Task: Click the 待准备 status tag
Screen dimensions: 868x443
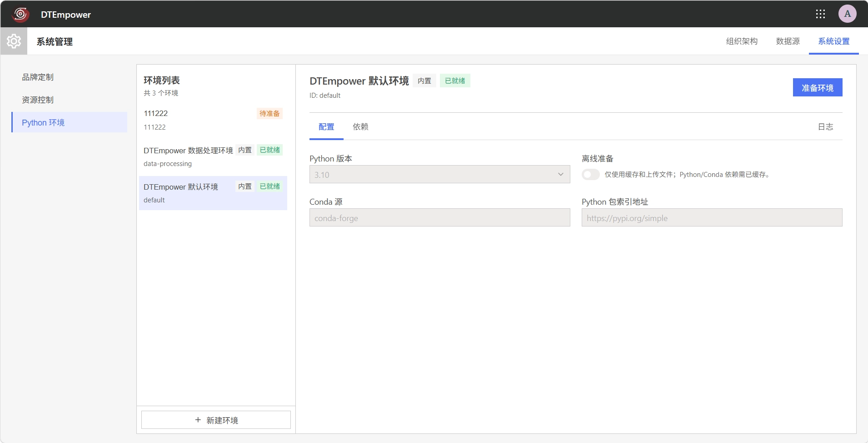Action: 269,113
